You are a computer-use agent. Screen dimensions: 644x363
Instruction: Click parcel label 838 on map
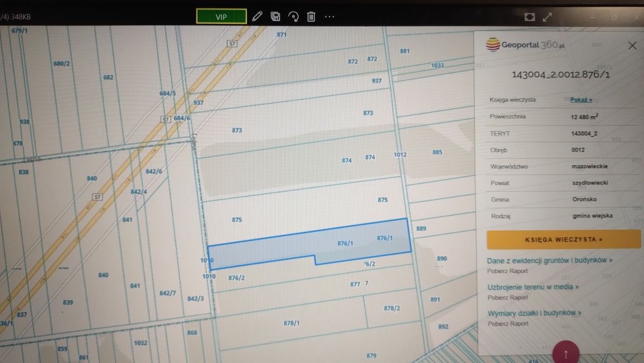point(24,172)
